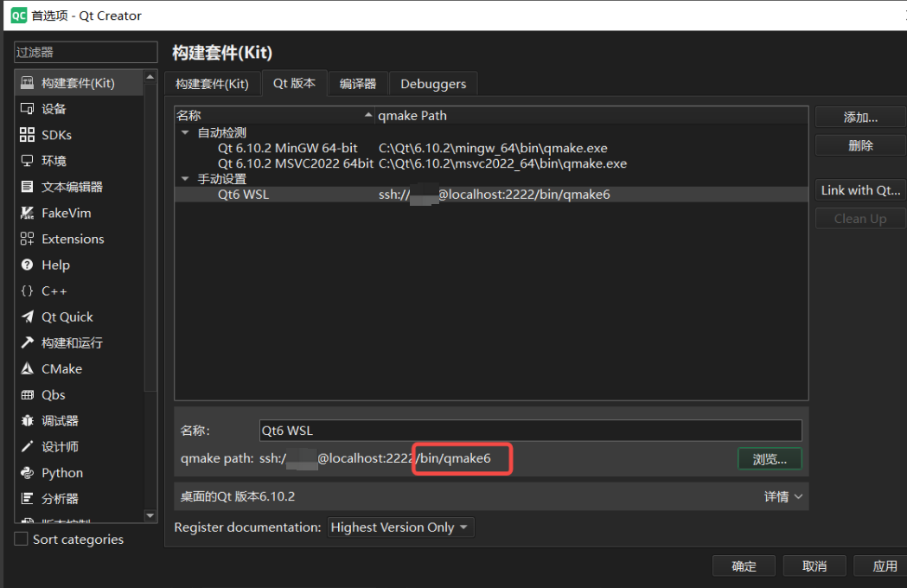
Task: Click the 删除 remove button
Action: click(860, 145)
